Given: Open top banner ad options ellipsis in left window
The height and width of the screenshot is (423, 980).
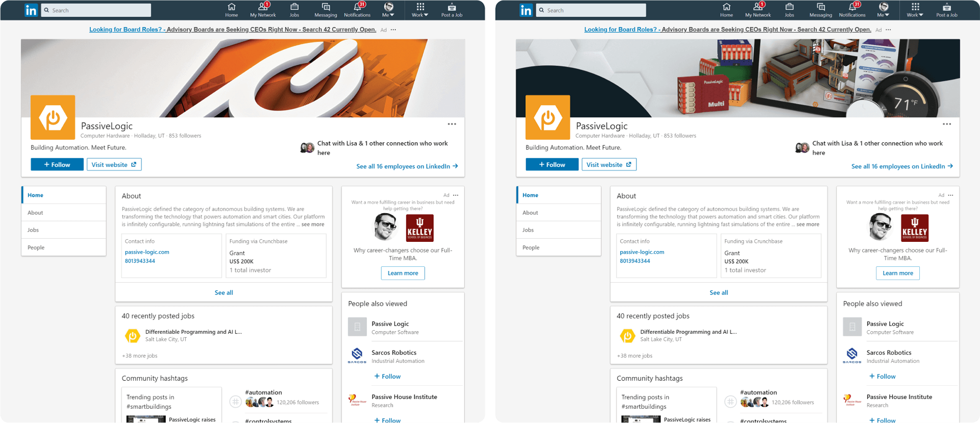Looking at the screenshot, I should 394,30.
